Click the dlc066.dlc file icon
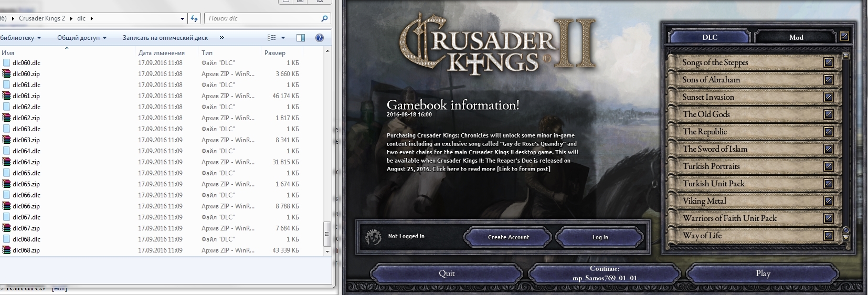 coord(6,195)
